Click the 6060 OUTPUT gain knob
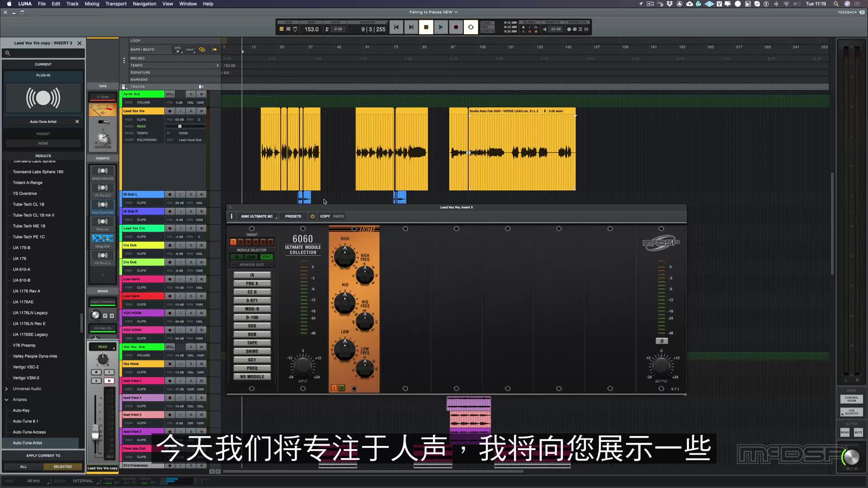The height and width of the screenshot is (488, 868). [x=661, y=365]
